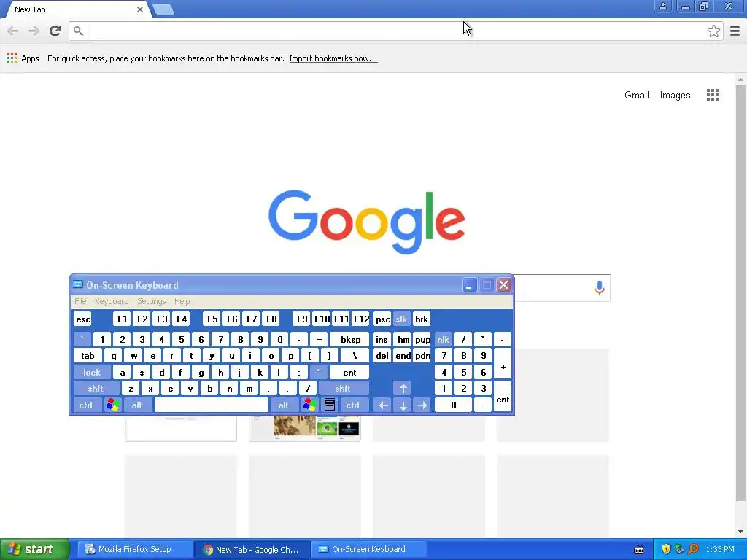Click the Chrome forward arrow
Screen dimensions: 747x560
34,31
